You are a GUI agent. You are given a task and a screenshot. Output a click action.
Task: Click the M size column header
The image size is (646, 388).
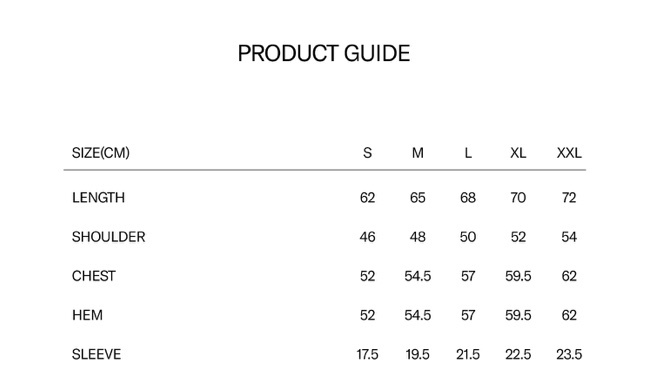[418, 153]
